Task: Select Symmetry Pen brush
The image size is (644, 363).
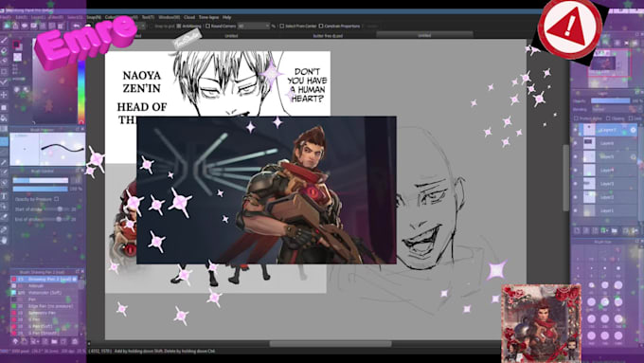Action: coord(44,313)
